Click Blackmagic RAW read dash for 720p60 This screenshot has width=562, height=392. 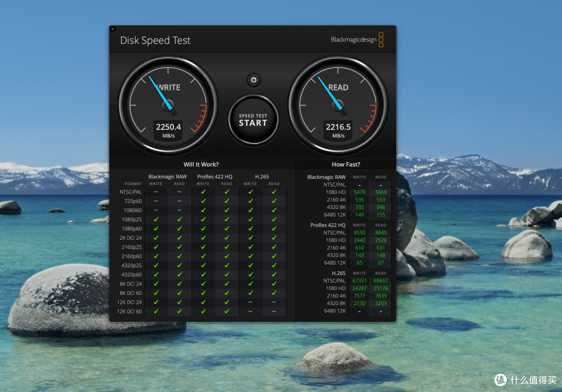(x=179, y=201)
